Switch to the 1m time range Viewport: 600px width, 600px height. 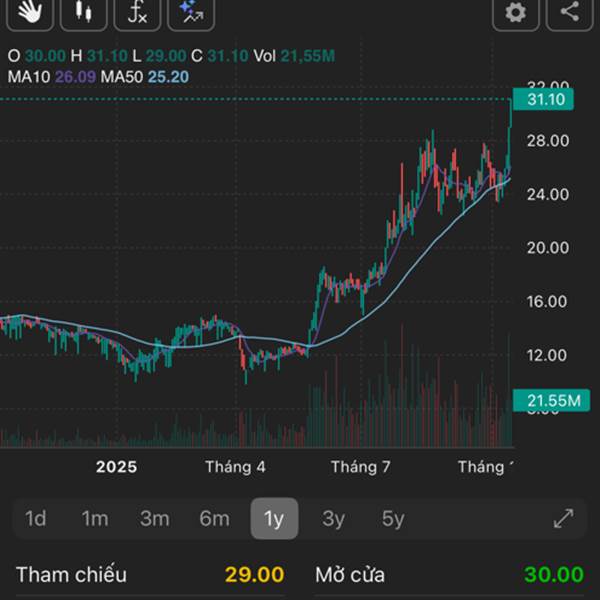pos(95,518)
